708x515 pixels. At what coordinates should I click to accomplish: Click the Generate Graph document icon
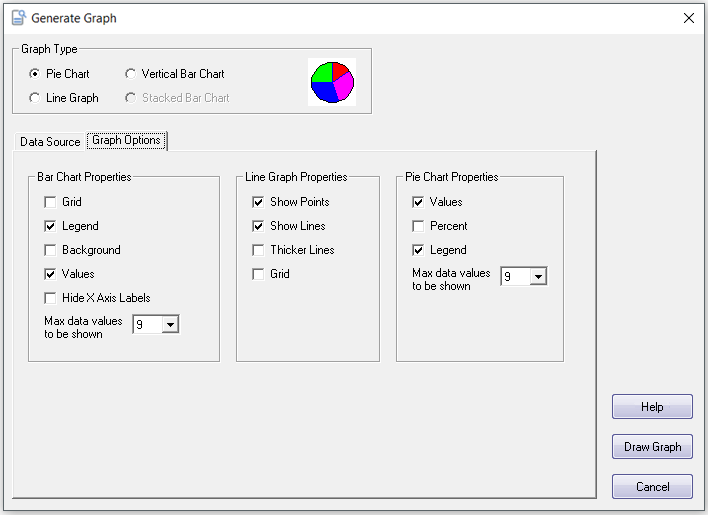[19, 18]
